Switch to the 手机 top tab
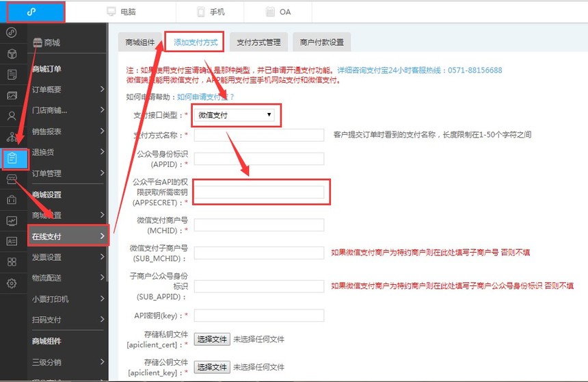The width and height of the screenshot is (588, 382). click(211, 12)
